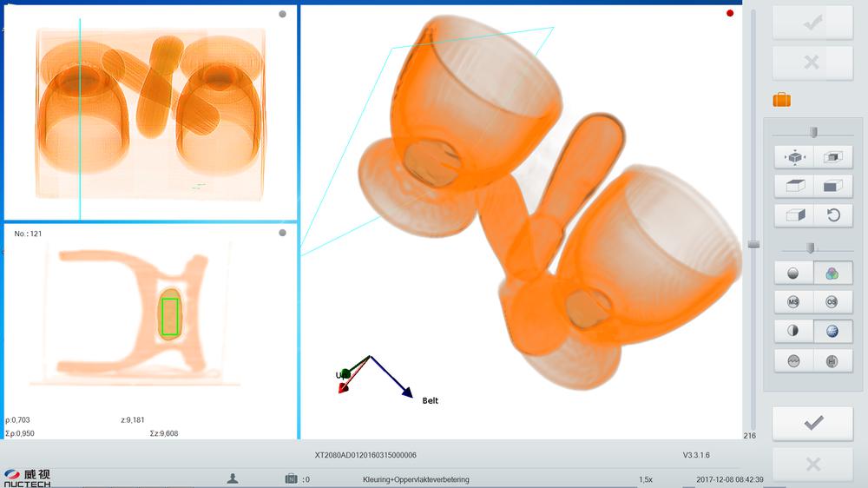Click the orange suitcase baggage icon
The width and height of the screenshot is (868, 488).
(781, 100)
